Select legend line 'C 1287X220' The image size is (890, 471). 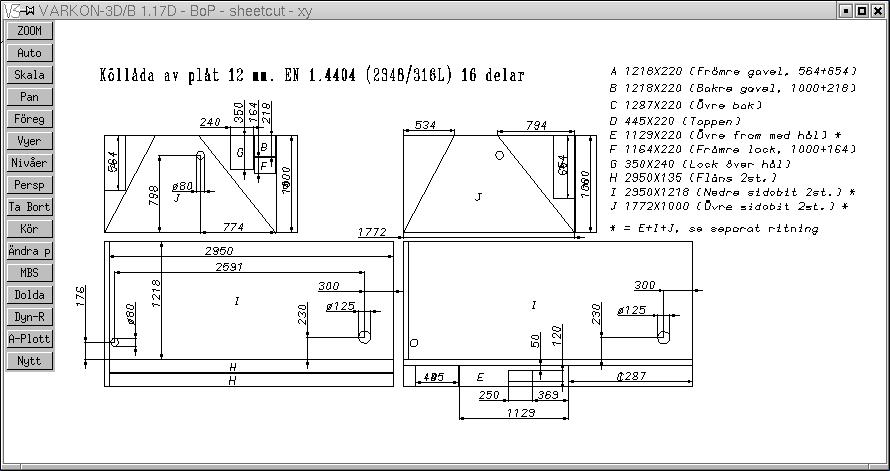[x=686, y=106]
